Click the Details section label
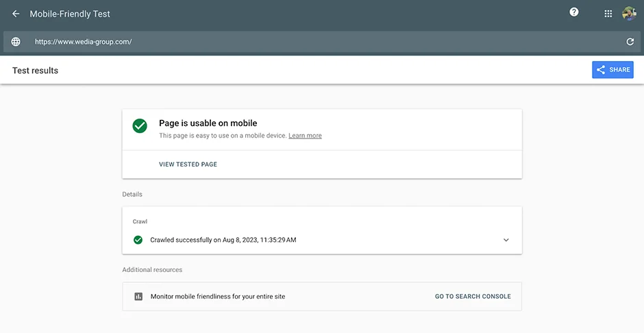This screenshot has width=644, height=333. point(132,194)
